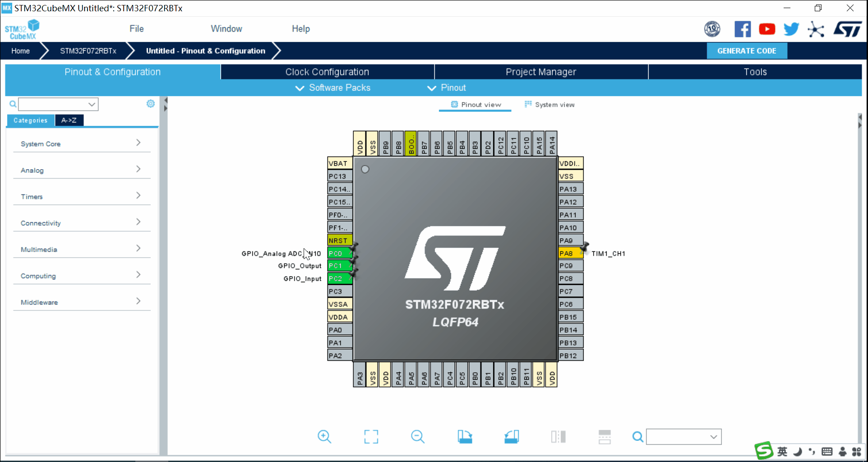This screenshot has height=462, width=868.
Task: Switch to System view
Action: [x=549, y=105]
